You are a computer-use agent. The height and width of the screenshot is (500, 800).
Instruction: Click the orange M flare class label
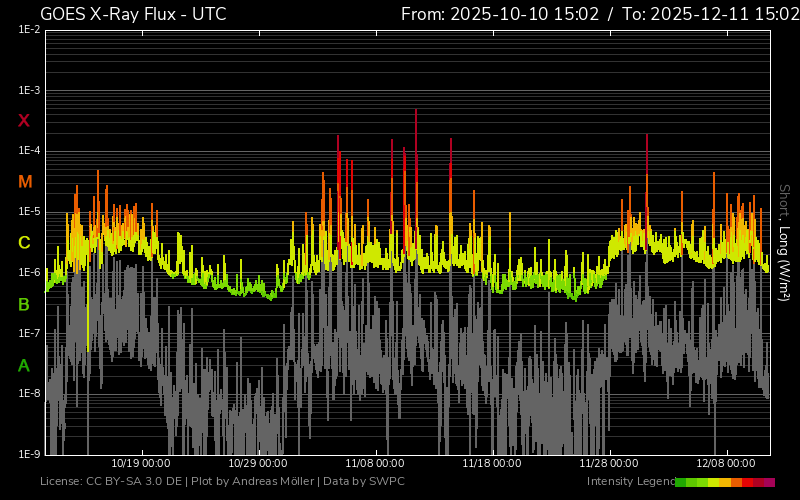coord(25,182)
